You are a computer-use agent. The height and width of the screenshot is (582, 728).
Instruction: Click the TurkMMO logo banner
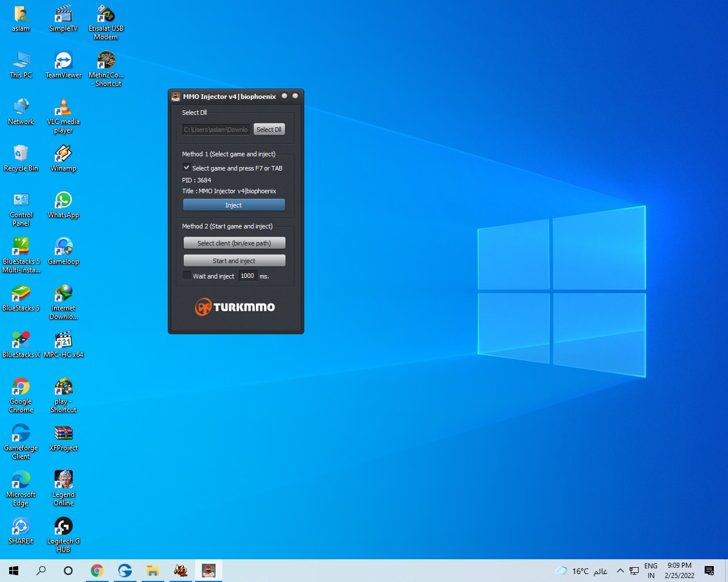235,307
